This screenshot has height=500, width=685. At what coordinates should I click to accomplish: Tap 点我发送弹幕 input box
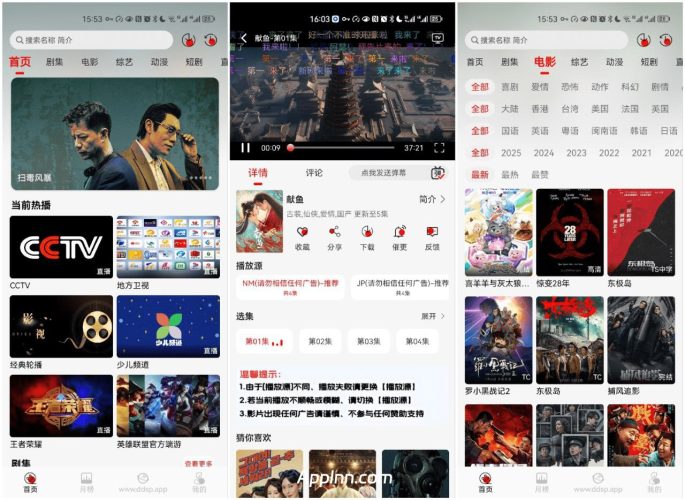click(384, 173)
